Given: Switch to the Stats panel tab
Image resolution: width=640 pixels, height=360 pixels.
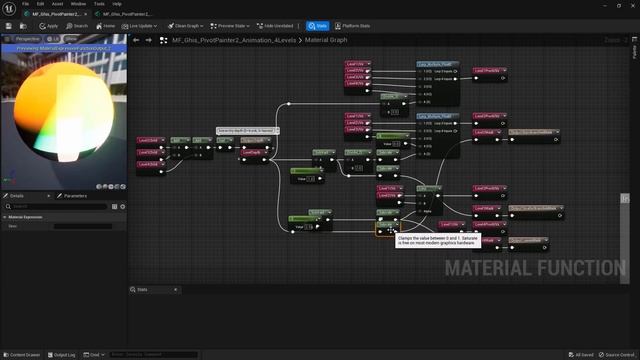Looking at the screenshot, I should tap(142, 289).
